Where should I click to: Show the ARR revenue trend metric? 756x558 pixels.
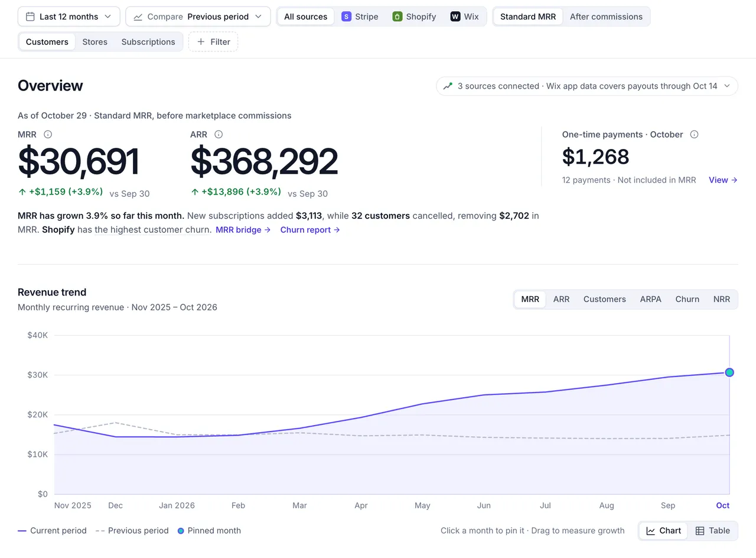pos(562,299)
